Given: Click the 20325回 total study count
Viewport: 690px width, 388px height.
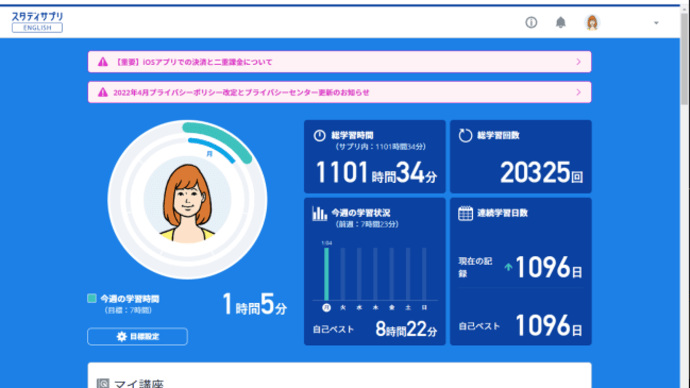Looking at the screenshot, I should 541,172.
